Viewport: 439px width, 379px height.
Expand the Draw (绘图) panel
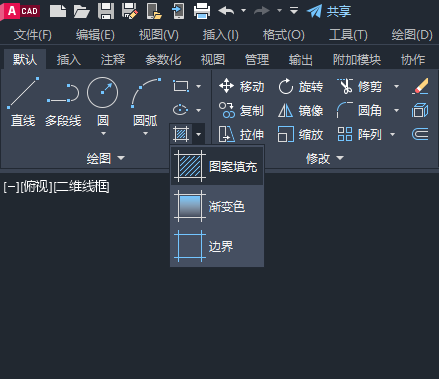point(105,158)
